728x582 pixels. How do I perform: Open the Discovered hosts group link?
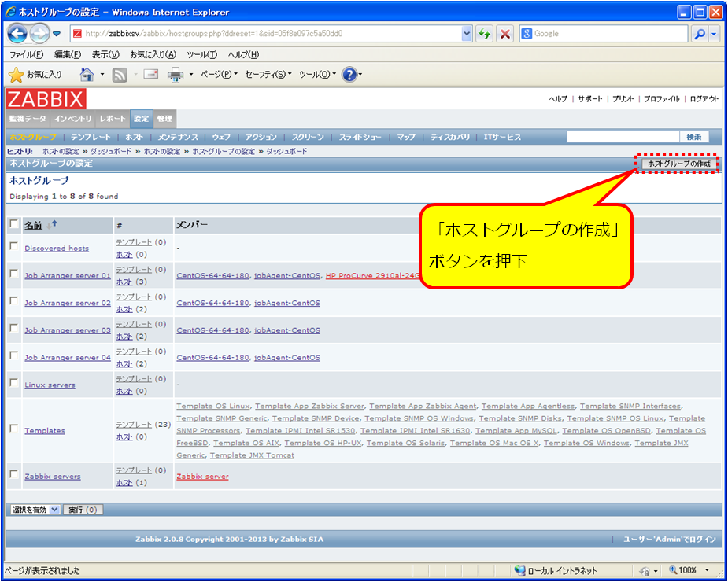[57, 249]
